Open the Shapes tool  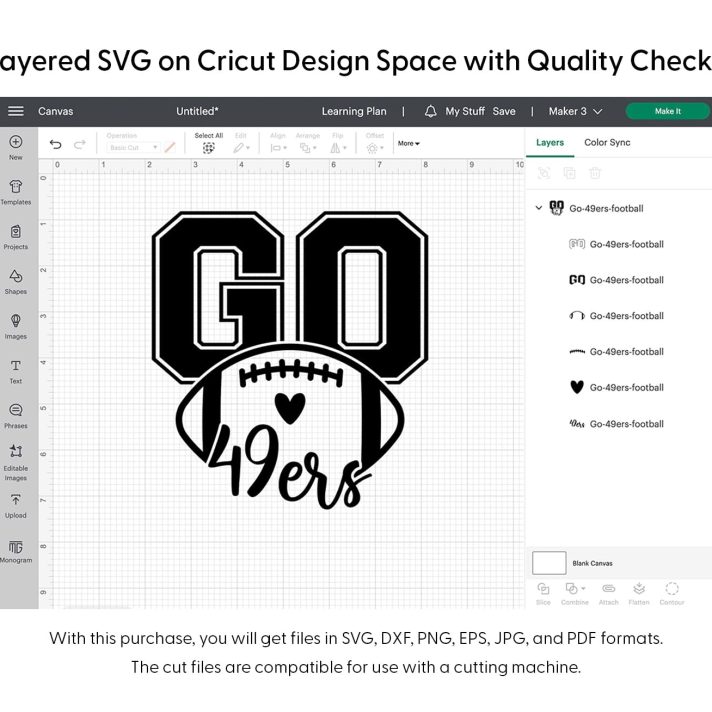point(15,282)
